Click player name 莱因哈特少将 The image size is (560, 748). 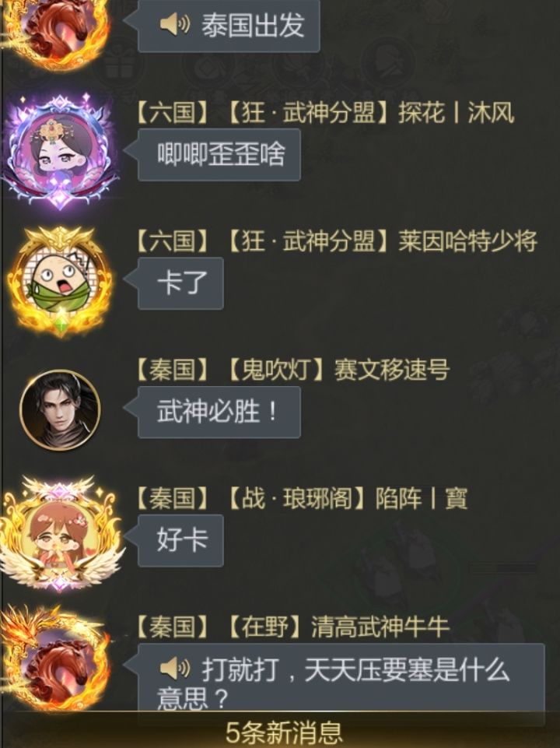click(467, 241)
